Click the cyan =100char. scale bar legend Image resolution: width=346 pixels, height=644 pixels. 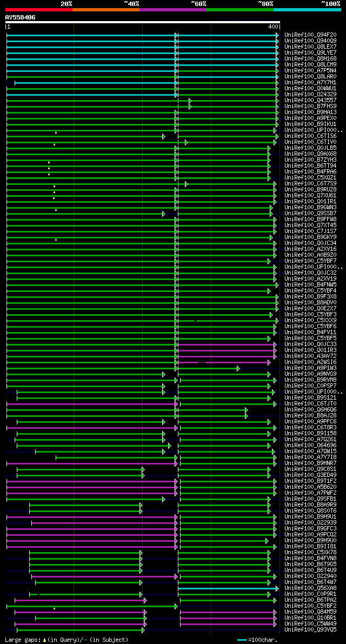coord(242,640)
